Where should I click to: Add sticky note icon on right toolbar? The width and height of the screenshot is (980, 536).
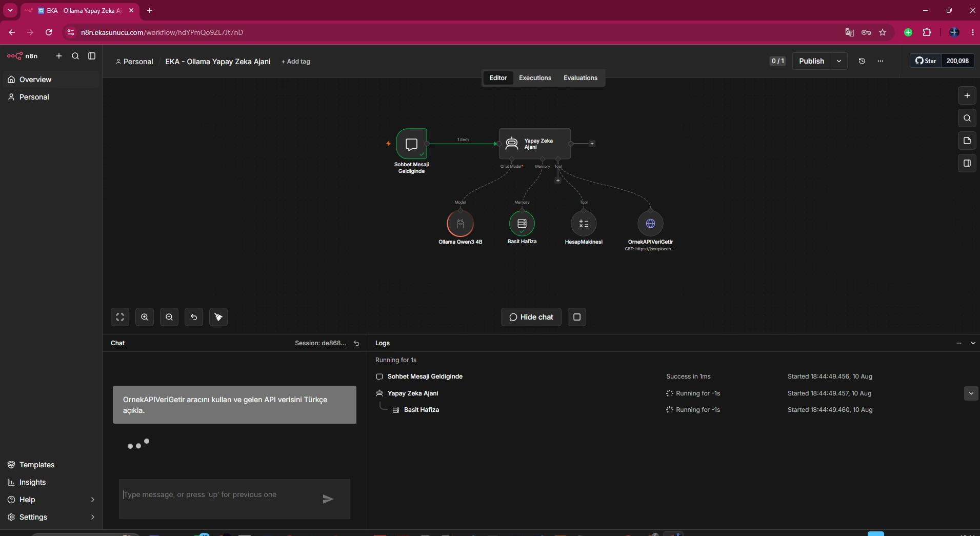click(967, 141)
